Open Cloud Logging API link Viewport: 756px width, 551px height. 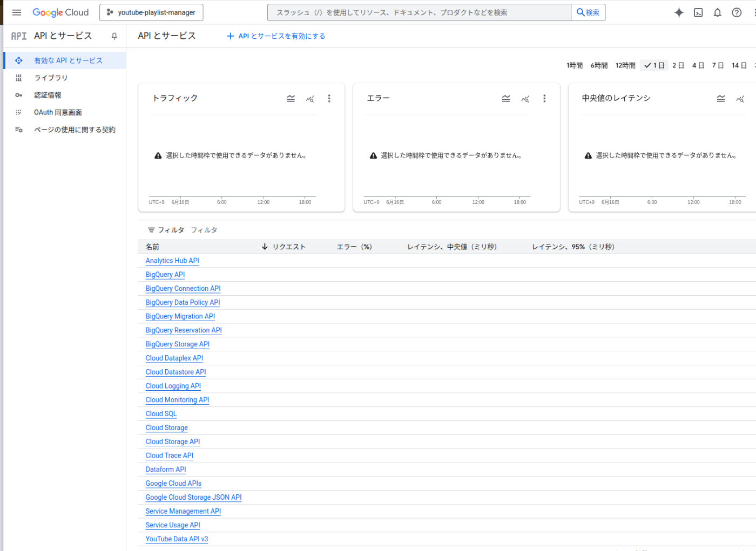click(173, 386)
